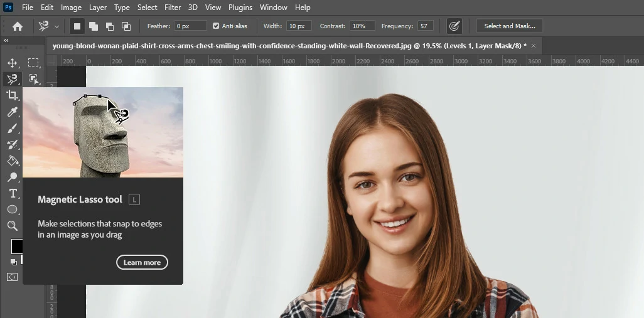Toggle tablet pressure for pen width

click(x=454, y=26)
